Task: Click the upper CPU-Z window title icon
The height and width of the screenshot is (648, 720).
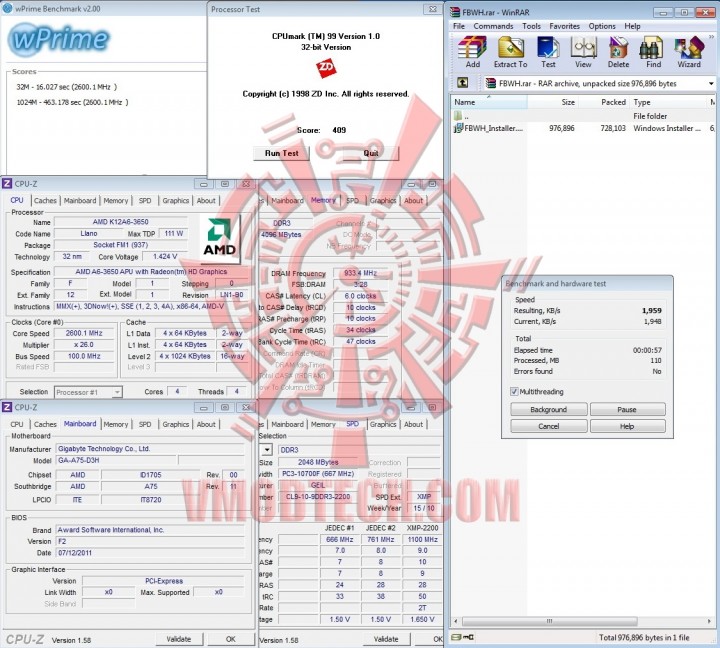Action: [7, 184]
